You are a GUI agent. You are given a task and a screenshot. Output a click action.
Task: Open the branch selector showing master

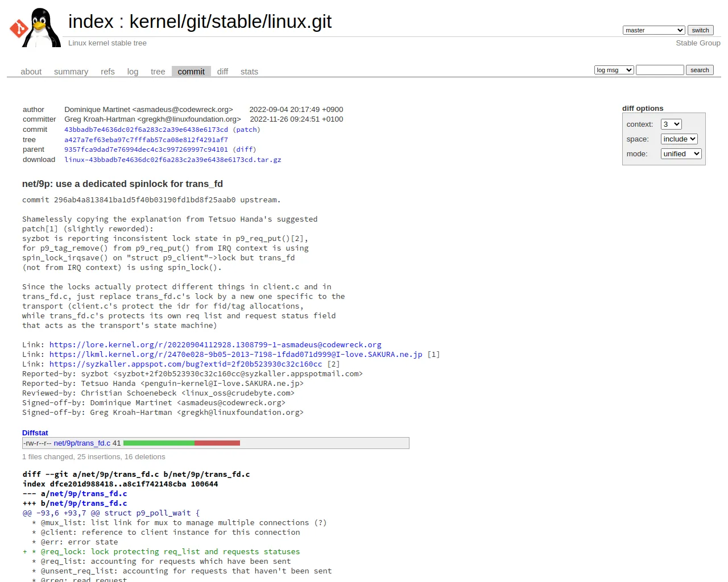click(653, 30)
